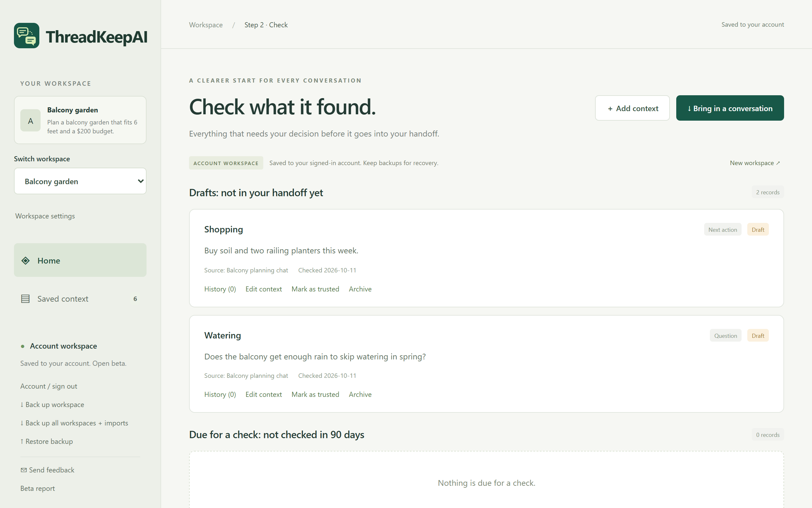The height and width of the screenshot is (508, 812).
Task: View History (0) for Watering record
Action: 220,394
